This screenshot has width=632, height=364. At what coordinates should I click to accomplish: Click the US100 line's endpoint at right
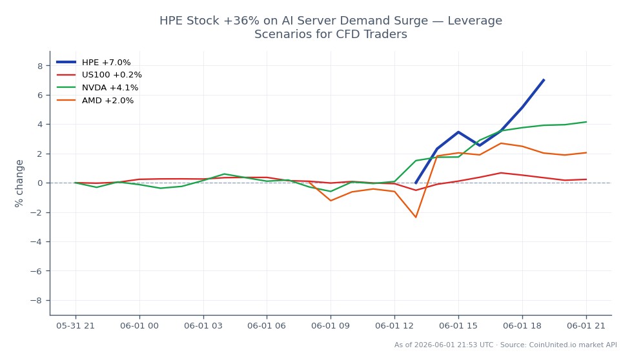point(586,179)
